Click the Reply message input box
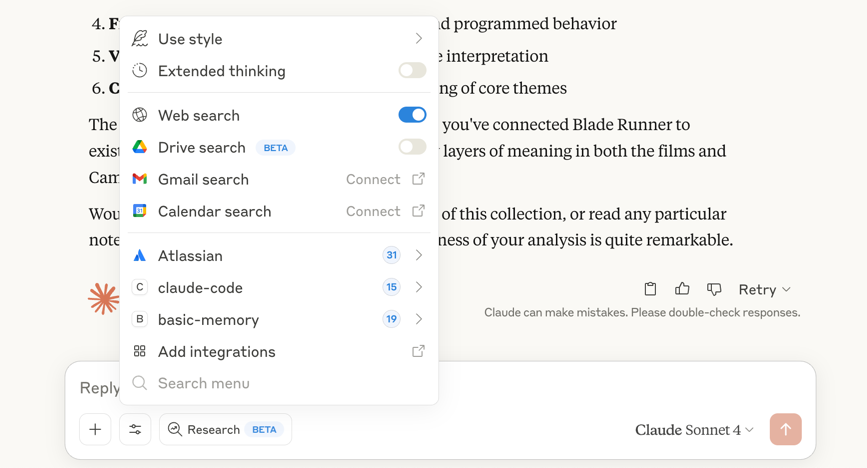This screenshot has width=867, height=468. pos(440,387)
